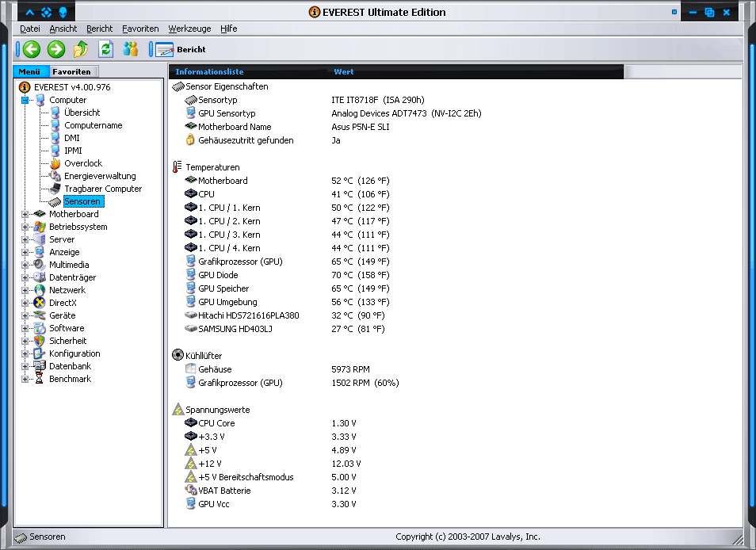Go back with the green Back arrow
The width and height of the screenshot is (756, 550).
32,49
